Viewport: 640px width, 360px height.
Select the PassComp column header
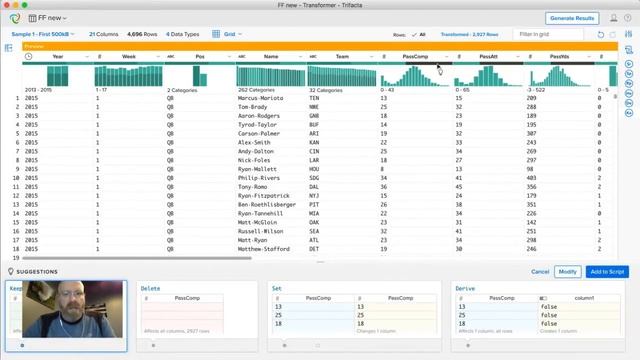[x=415, y=57]
